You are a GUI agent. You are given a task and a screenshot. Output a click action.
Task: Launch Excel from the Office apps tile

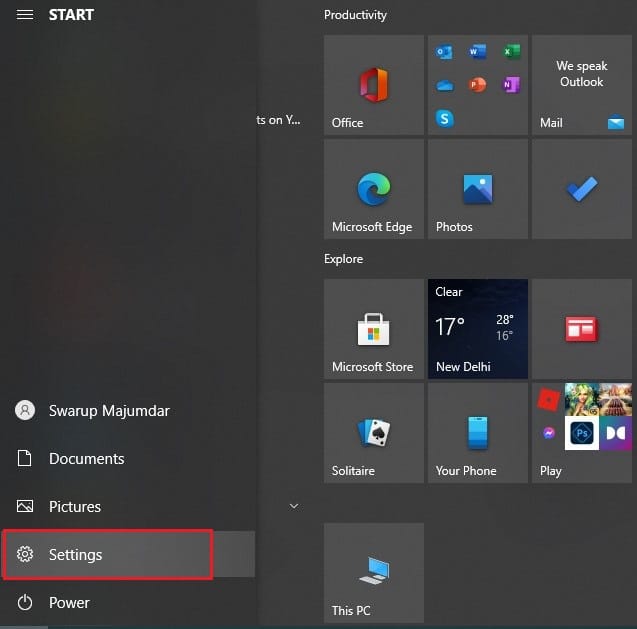point(511,52)
